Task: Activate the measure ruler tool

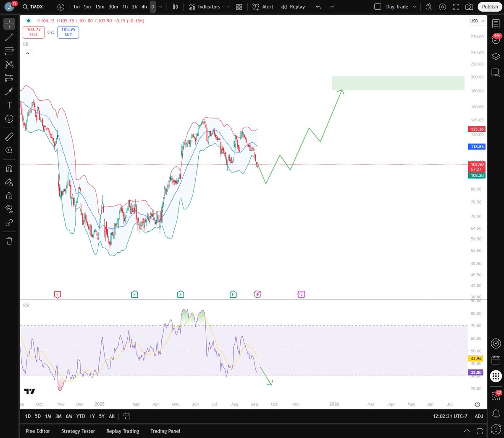Action: (9, 136)
